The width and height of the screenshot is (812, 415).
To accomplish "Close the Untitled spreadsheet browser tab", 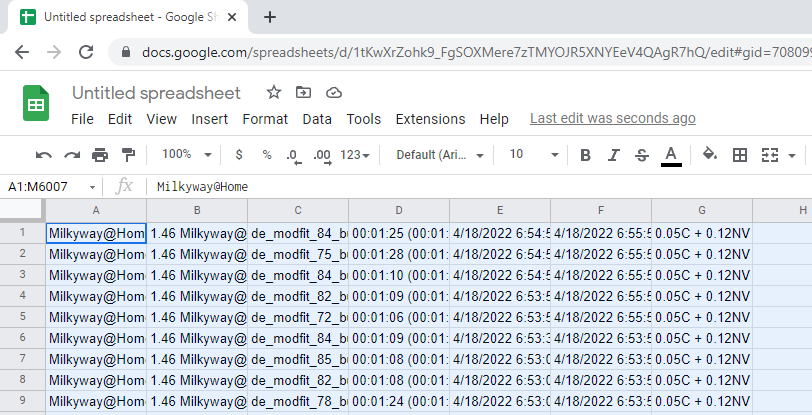I will coord(232,17).
